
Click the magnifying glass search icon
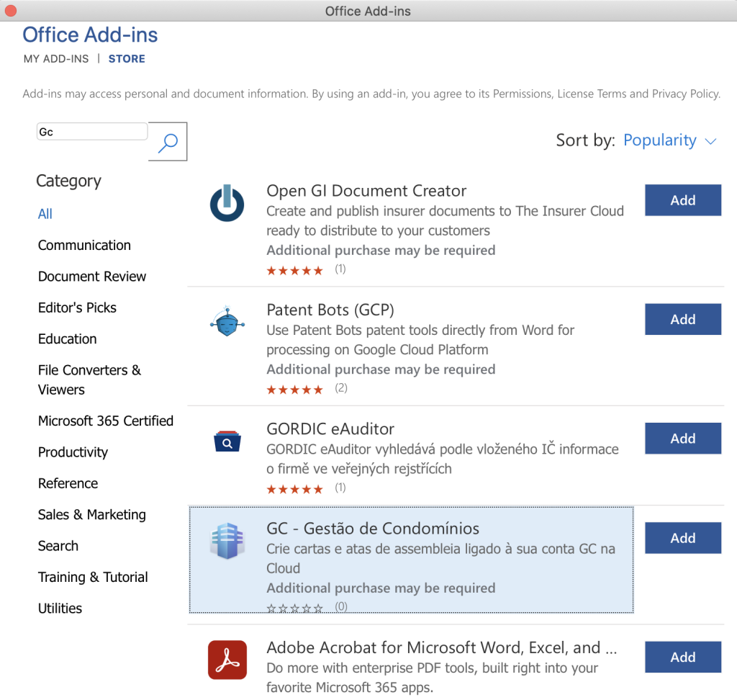pyautogui.click(x=168, y=142)
